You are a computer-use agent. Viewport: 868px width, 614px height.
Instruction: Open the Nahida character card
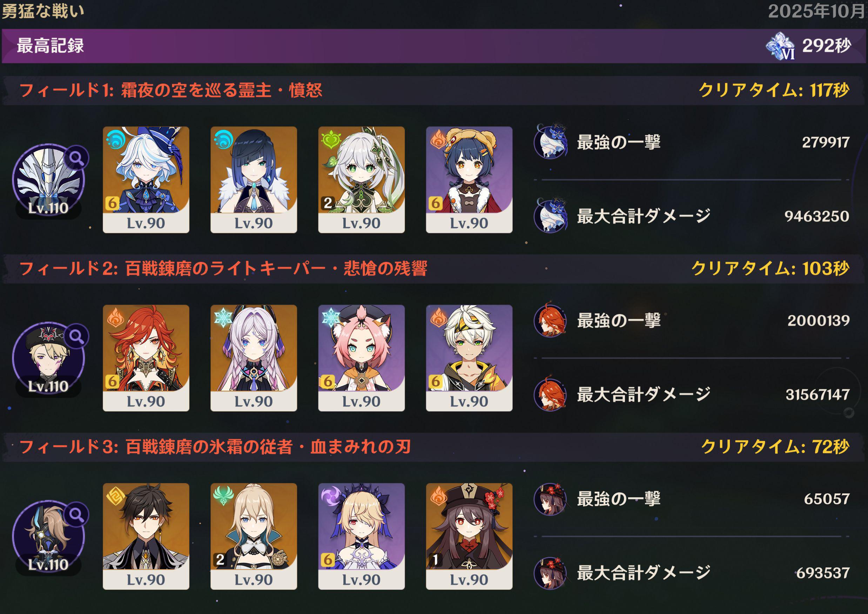[x=361, y=179]
